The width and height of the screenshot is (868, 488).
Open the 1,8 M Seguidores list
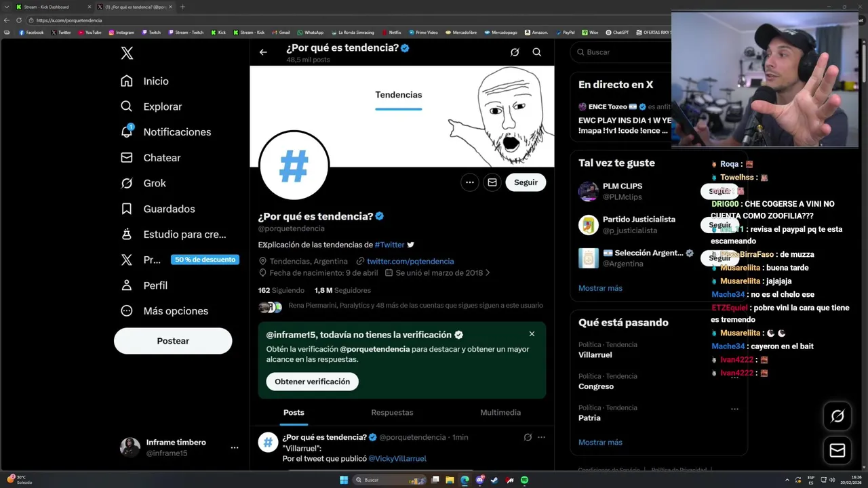point(342,290)
